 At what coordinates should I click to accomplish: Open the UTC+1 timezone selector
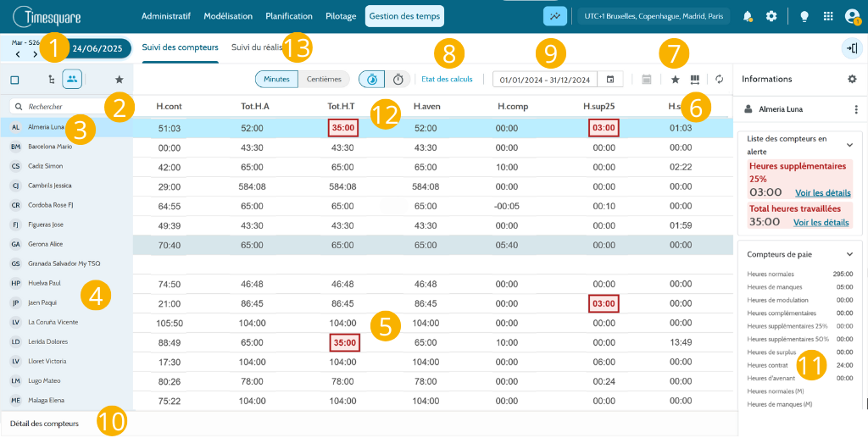tap(654, 16)
